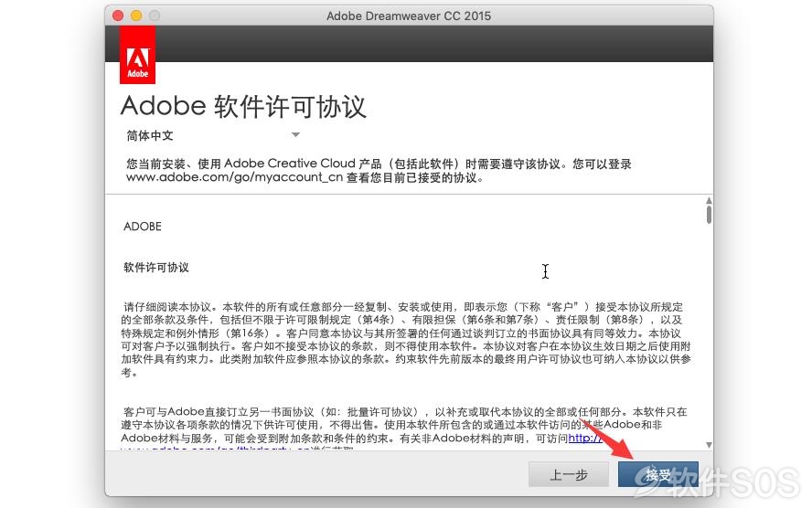Click the scrollbar up arrow
The image size is (812, 508).
click(x=709, y=200)
